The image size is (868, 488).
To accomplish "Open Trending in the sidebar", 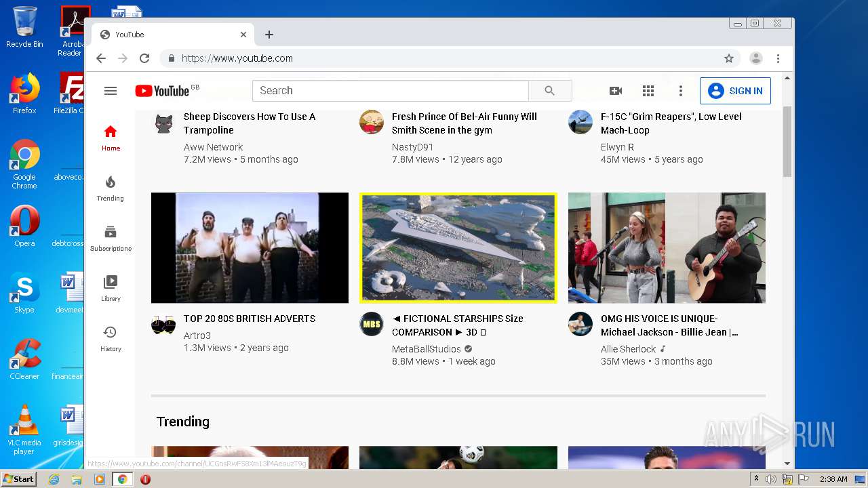I will [111, 188].
